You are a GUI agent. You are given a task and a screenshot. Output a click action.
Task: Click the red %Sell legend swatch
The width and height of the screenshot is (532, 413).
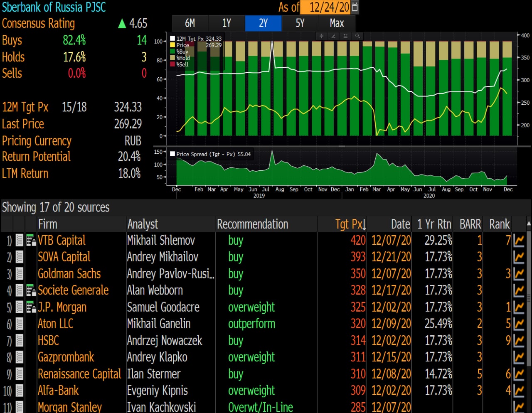172,64
